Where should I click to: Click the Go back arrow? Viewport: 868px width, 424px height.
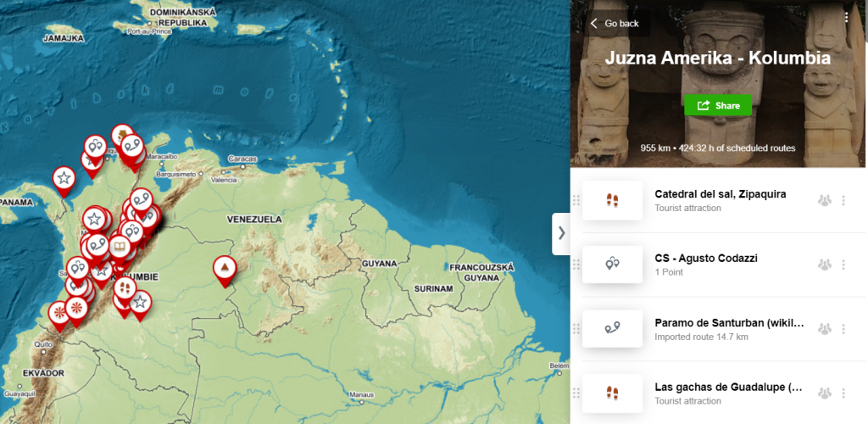(x=594, y=23)
